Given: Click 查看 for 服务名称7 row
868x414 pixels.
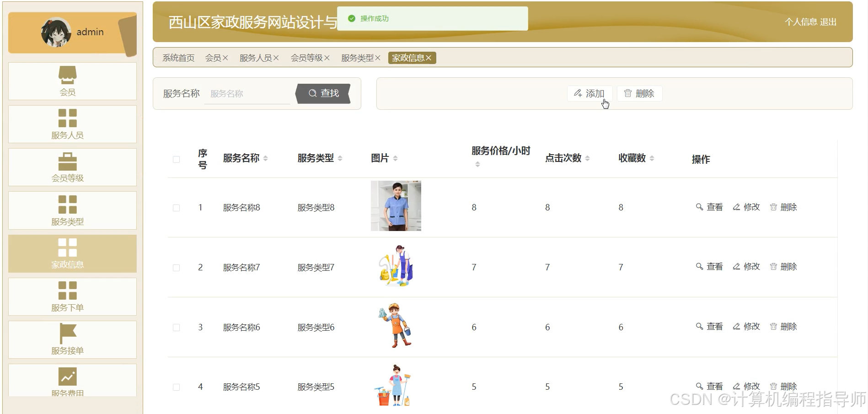Looking at the screenshot, I should [709, 267].
